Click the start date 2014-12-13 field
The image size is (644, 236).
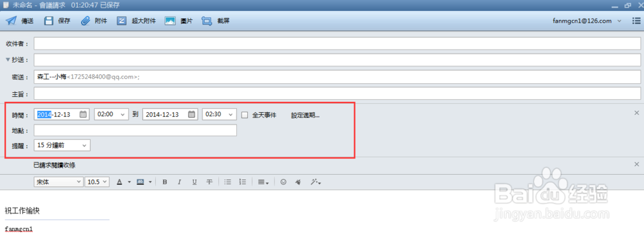click(62, 114)
